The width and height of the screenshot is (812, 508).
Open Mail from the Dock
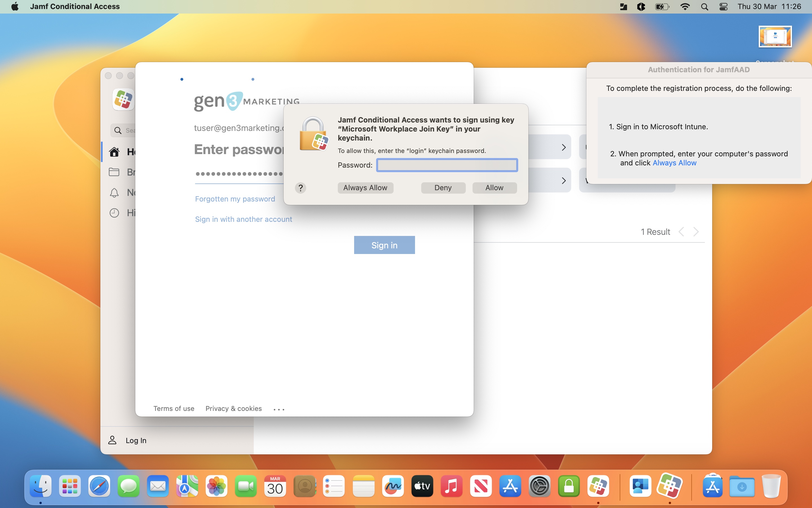158,486
